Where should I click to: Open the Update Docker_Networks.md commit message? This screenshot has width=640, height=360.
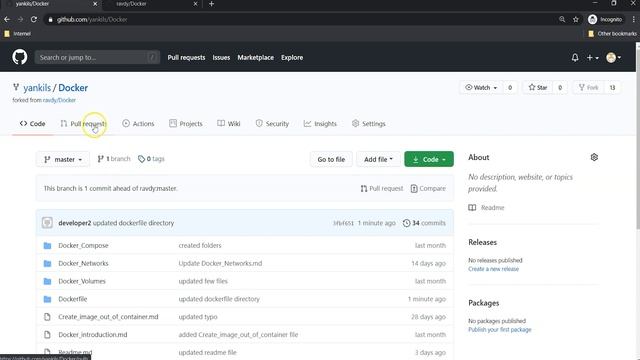tap(220, 263)
